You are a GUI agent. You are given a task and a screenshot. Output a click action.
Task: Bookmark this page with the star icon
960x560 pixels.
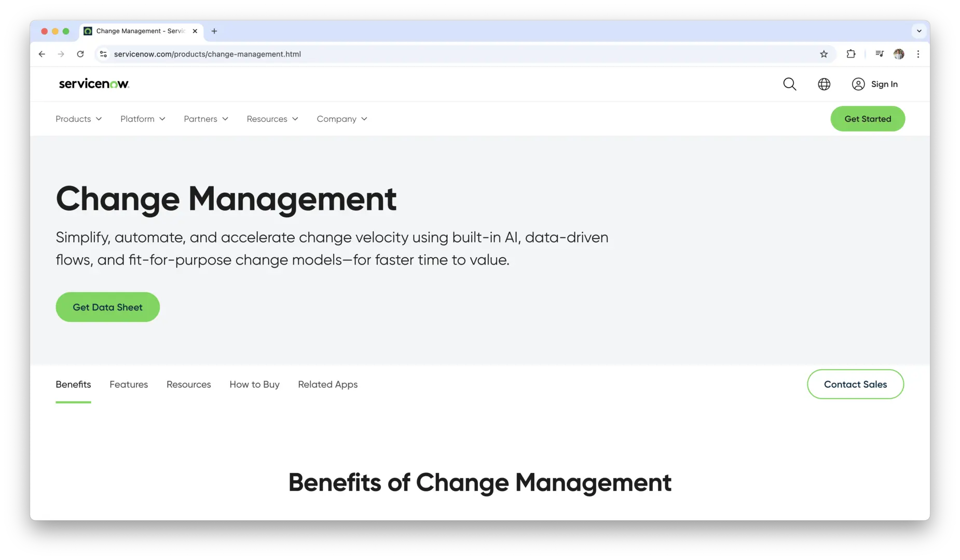[x=824, y=54]
